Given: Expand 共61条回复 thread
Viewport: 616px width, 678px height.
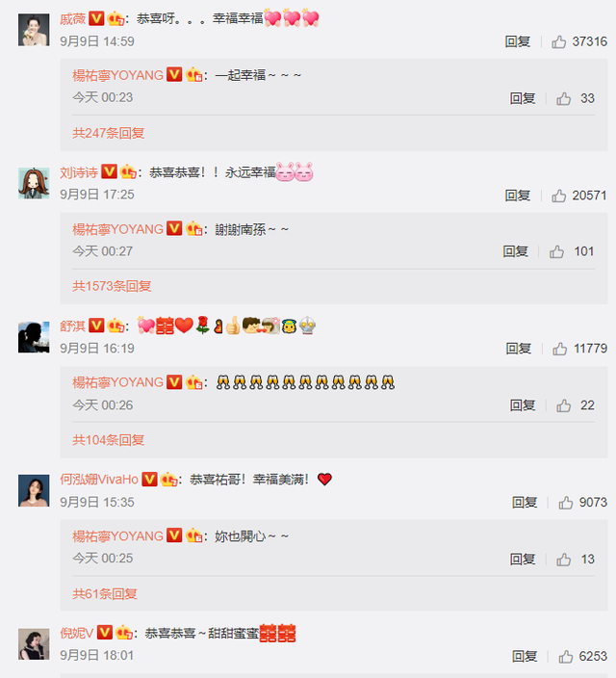Looking at the screenshot, I should pos(105,593).
